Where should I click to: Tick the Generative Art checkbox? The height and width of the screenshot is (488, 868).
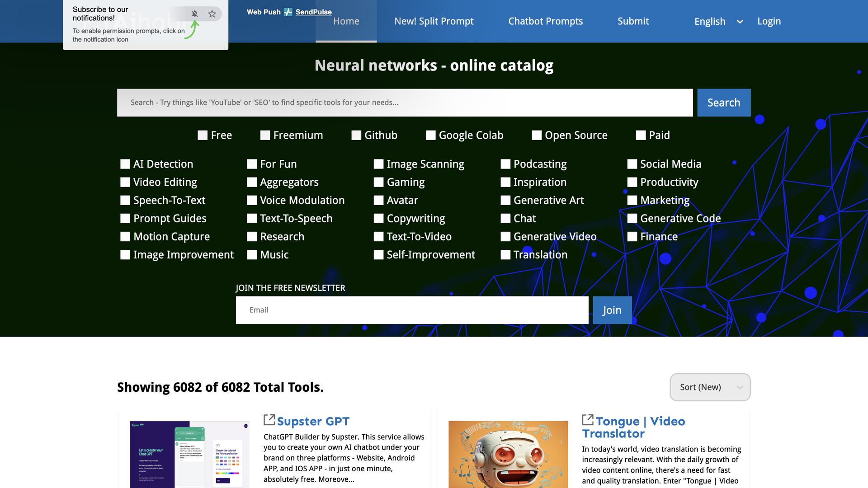[x=505, y=200]
